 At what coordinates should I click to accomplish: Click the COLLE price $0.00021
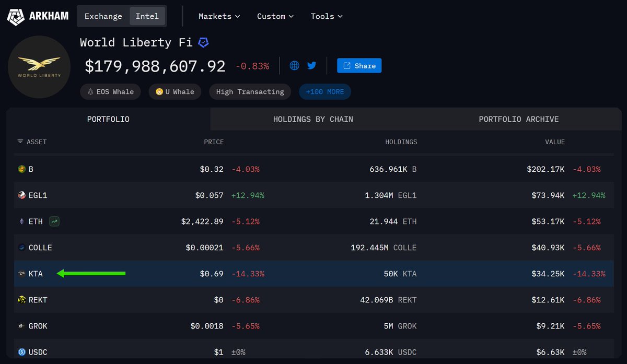[205, 248]
